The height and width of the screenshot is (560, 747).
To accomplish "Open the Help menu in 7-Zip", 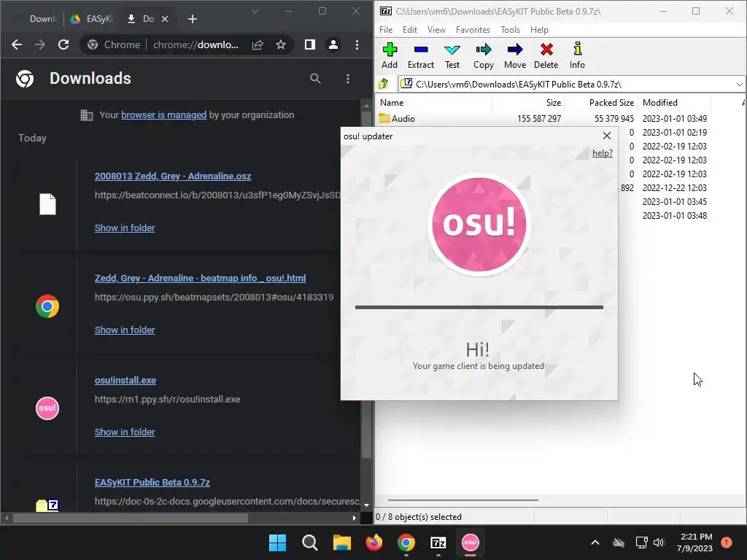I will pos(539,29).
